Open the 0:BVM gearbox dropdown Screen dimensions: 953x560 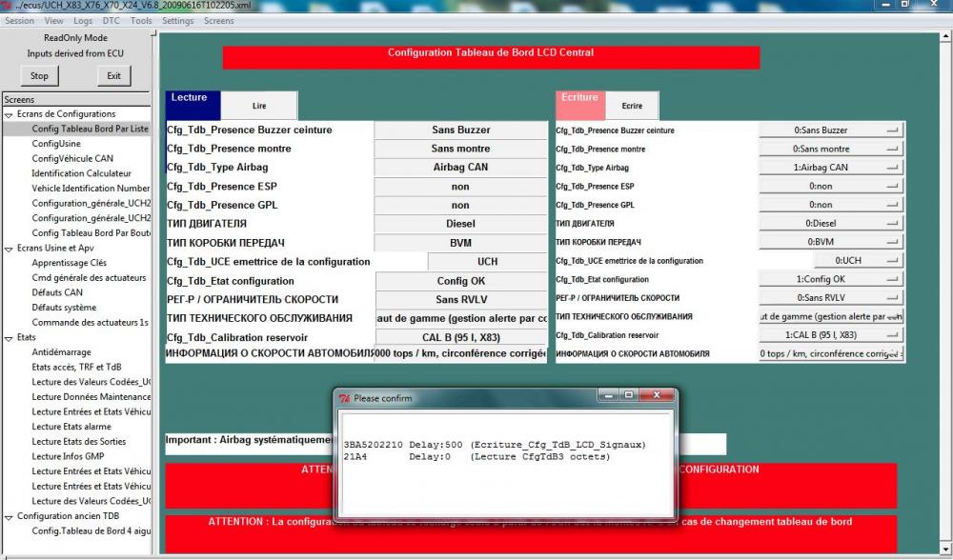pyautogui.click(x=831, y=242)
